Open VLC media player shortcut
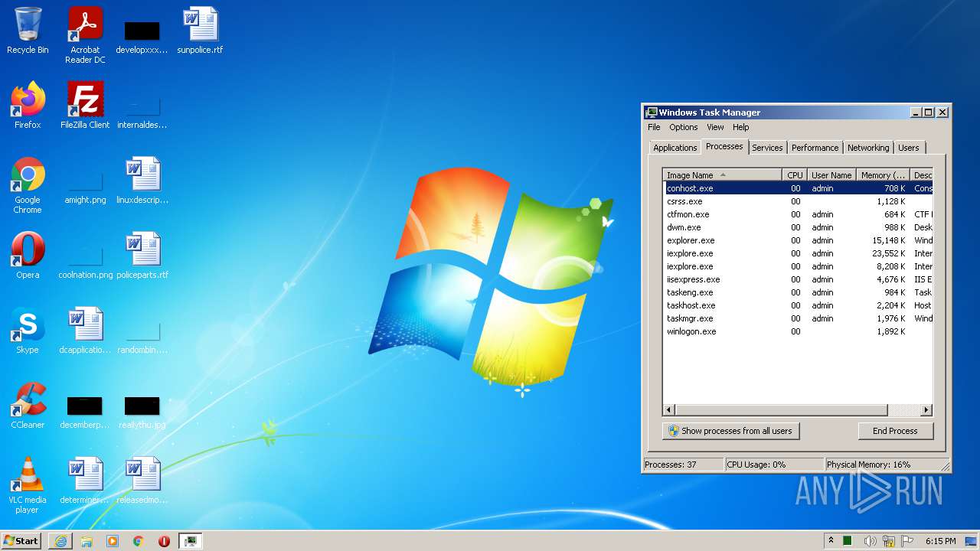 [x=28, y=485]
